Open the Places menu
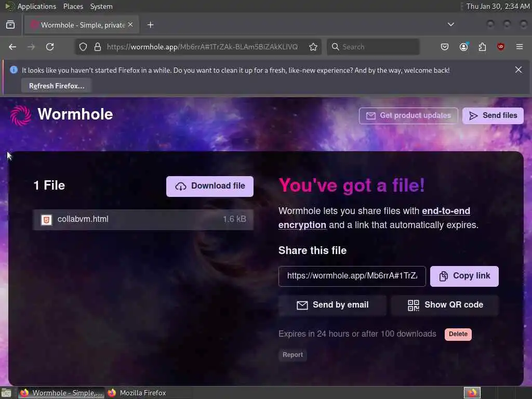532x399 pixels. [73, 6]
